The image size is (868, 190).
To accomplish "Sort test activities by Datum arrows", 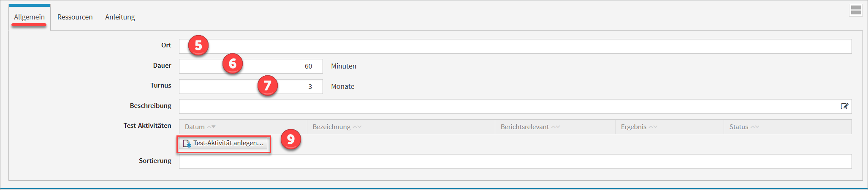I will point(212,127).
